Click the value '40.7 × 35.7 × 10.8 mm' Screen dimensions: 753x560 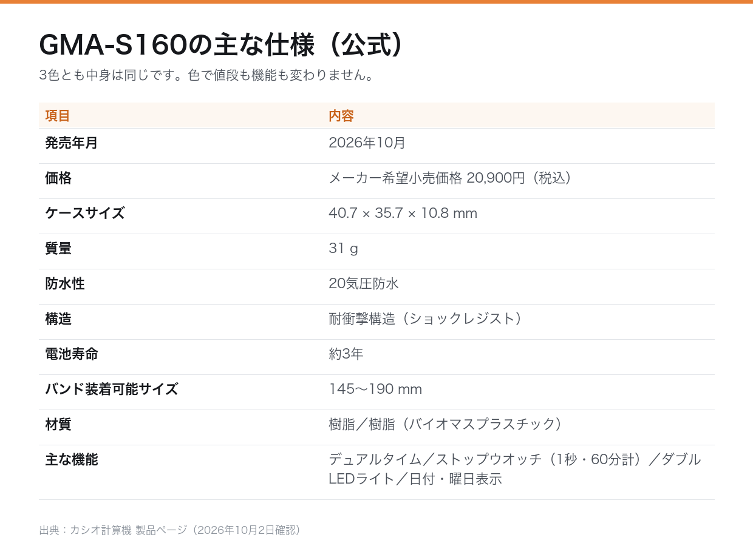403,214
